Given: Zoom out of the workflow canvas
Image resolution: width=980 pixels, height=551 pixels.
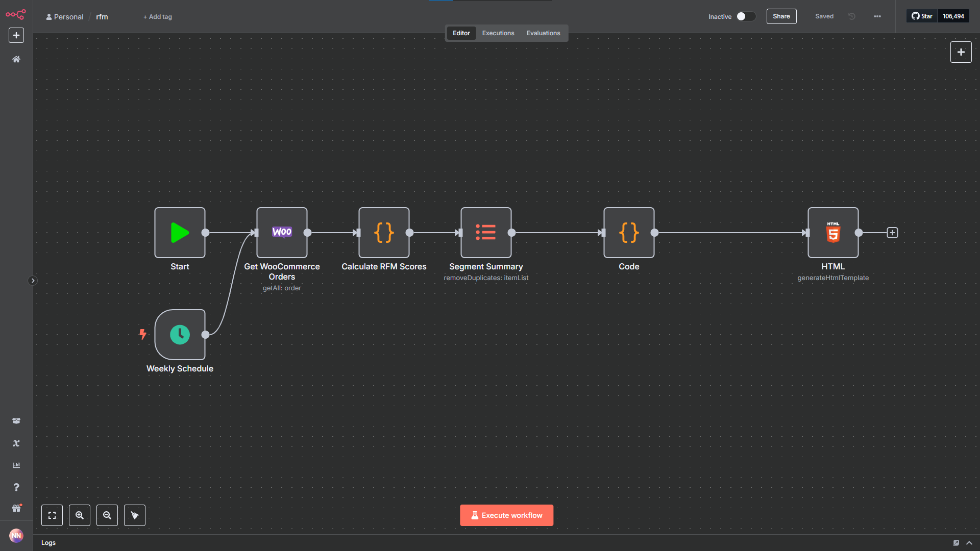Looking at the screenshot, I should [x=107, y=515].
